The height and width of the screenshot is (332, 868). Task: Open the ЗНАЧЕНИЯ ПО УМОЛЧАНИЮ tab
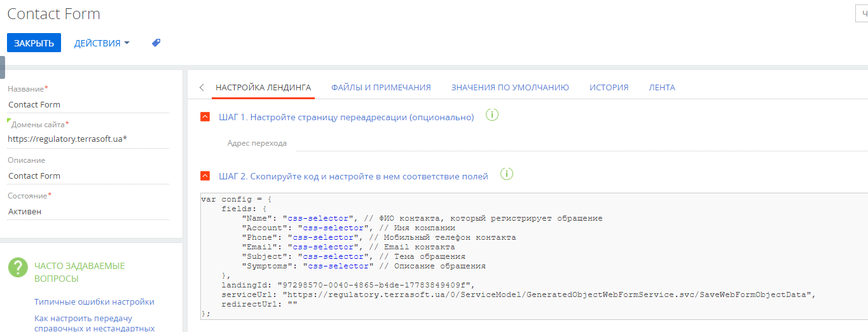510,88
